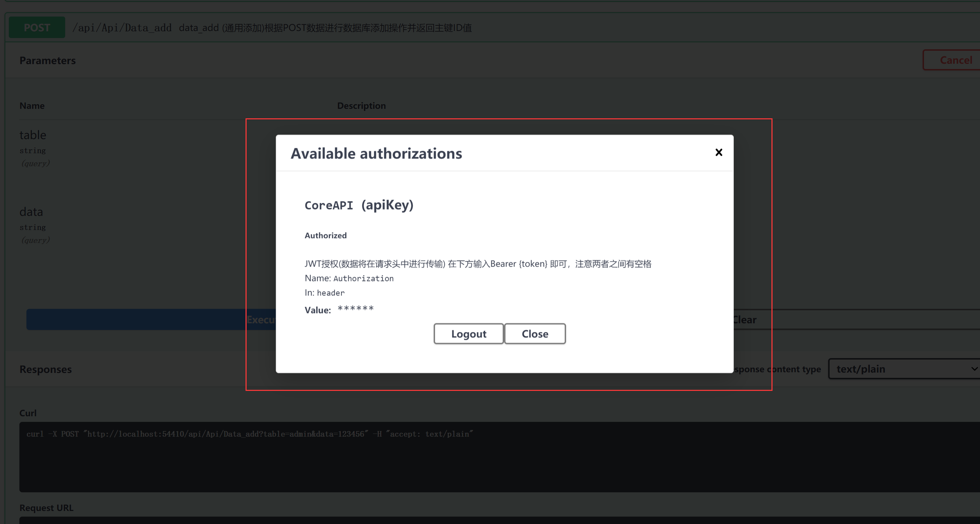This screenshot has width=980, height=524.
Task: Click the 'In: header' line
Action: coord(324,293)
